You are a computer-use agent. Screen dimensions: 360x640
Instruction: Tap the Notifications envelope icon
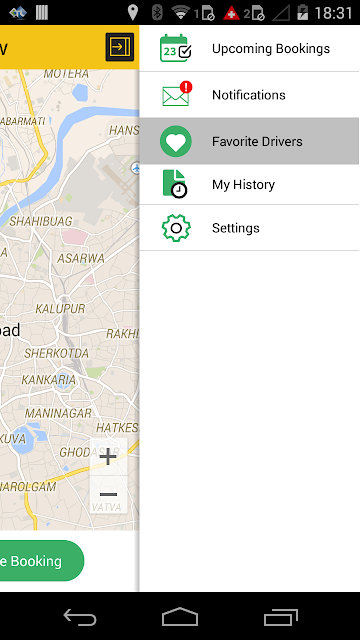177,94
